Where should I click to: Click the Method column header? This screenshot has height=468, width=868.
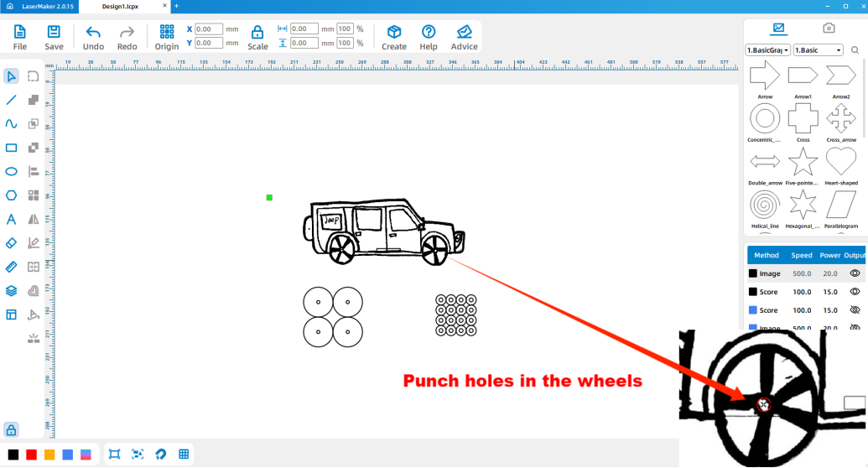coord(767,255)
